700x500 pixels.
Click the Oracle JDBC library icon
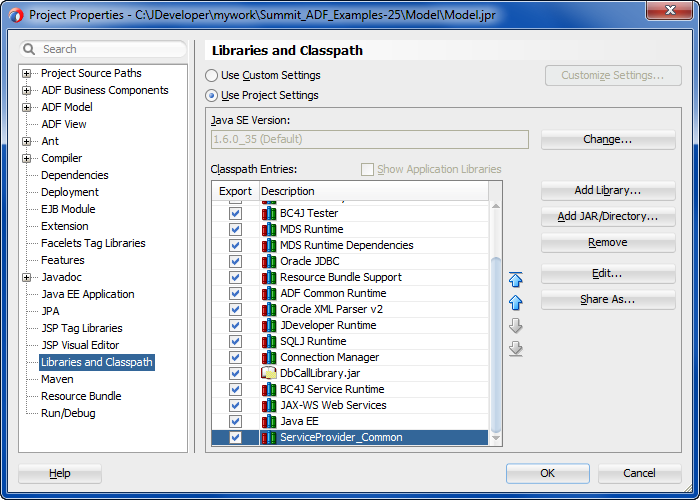point(269,262)
